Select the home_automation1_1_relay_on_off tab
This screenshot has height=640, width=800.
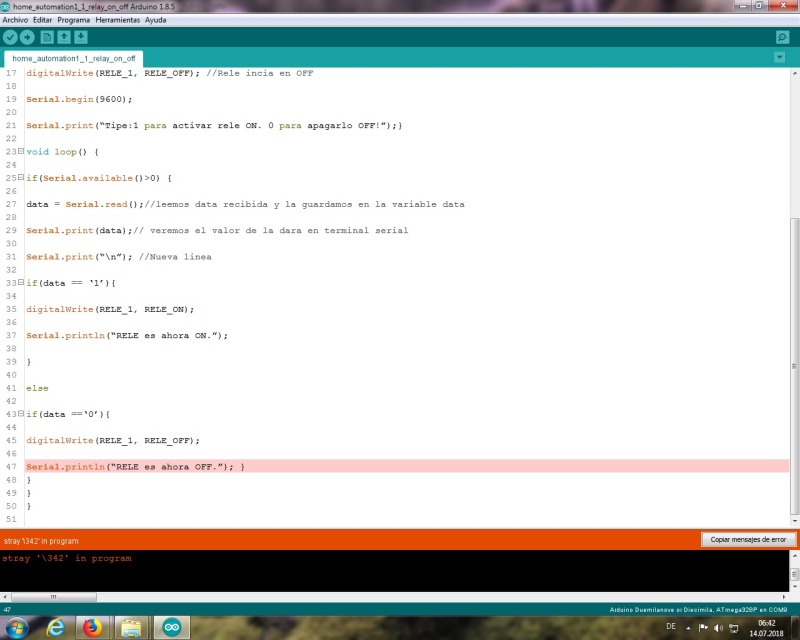(x=73, y=59)
